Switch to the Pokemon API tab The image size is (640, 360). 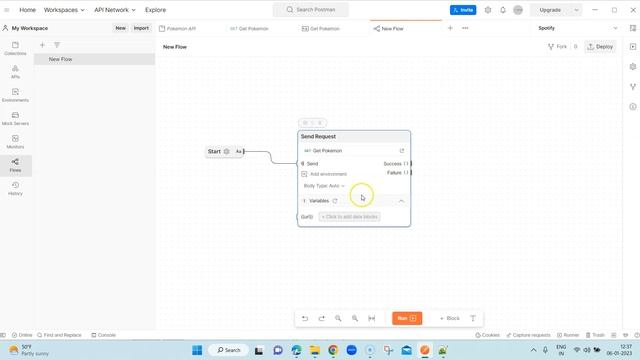(x=178, y=29)
